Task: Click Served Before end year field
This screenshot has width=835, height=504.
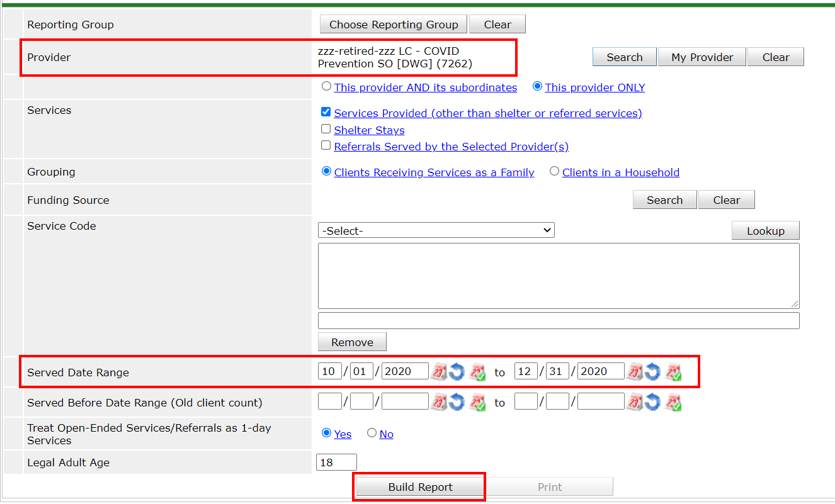Action: click(601, 401)
